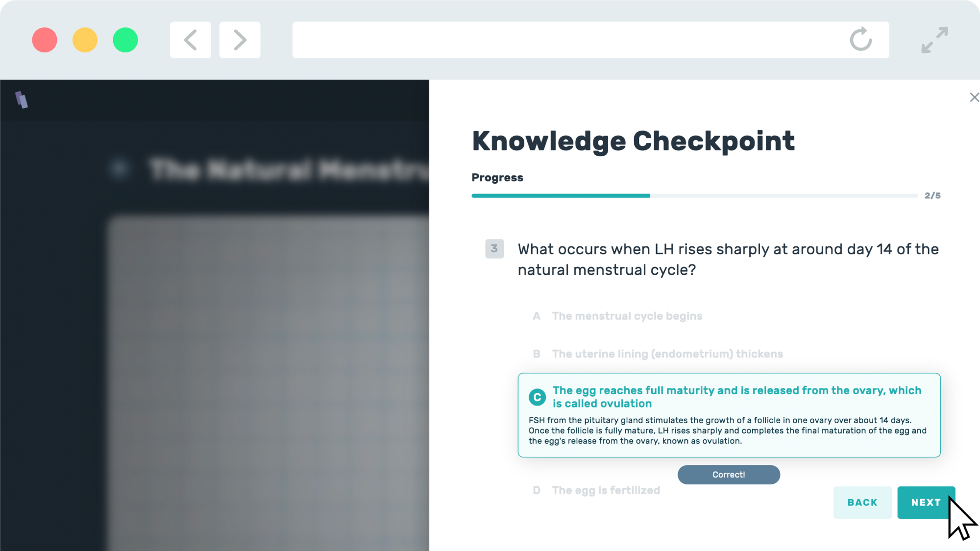Close the Knowledge Checkpoint panel
This screenshot has width=980, height=551.
974,97
